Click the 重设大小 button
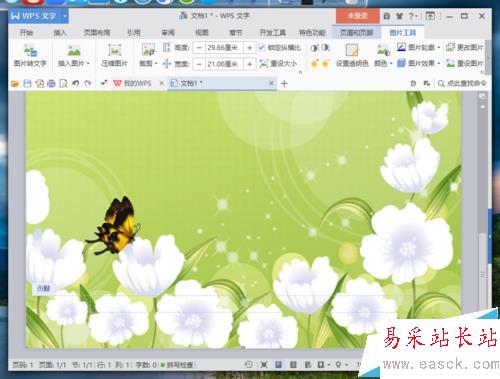 [278, 63]
